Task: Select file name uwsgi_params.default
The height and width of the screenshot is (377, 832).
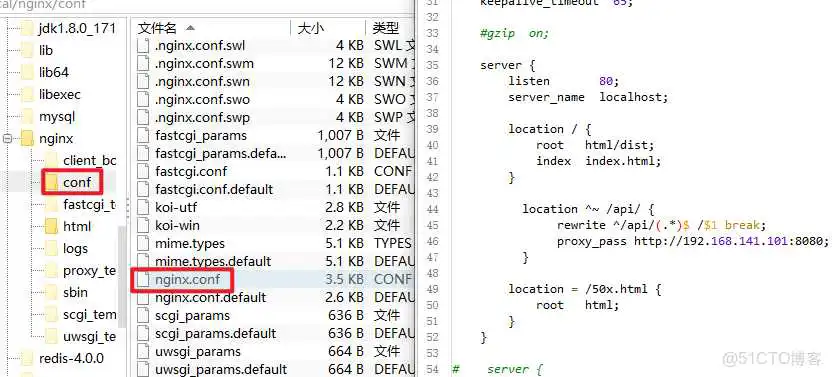Action: pos(221,370)
